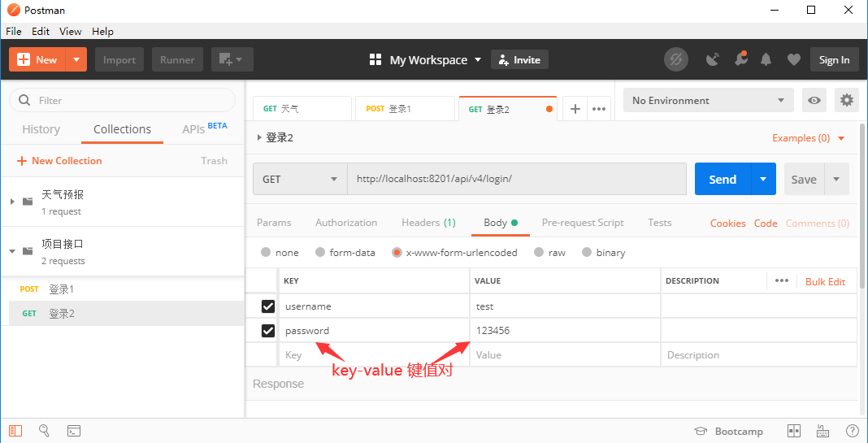Click the Invite button
This screenshot has width=868, height=443.
coord(519,60)
